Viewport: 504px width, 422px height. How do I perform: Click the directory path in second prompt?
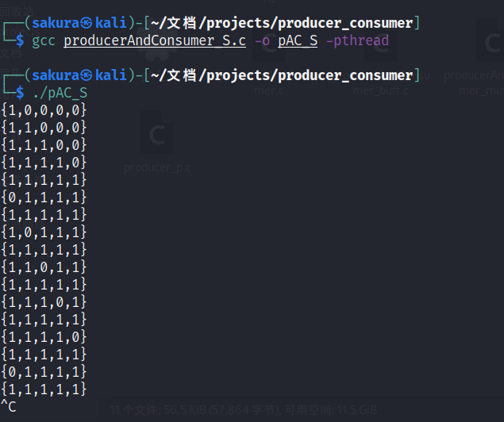(282, 75)
